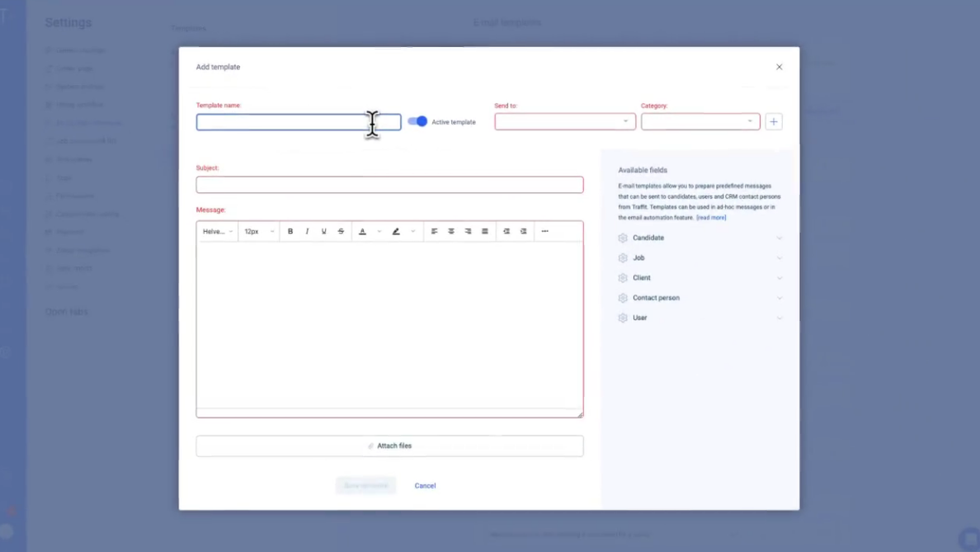Open the read more link
The height and width of the screenshot is (552, 980).
(711, 218)
